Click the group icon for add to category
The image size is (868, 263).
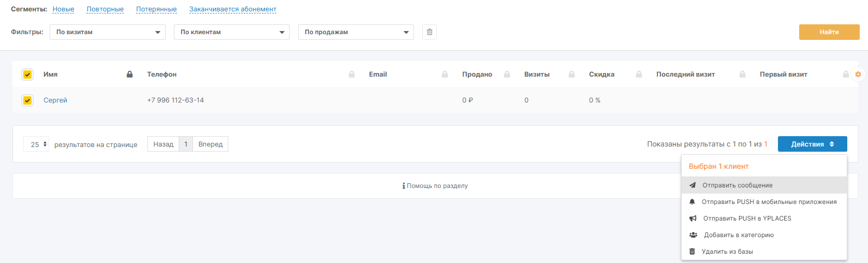[x=693, y=235]
